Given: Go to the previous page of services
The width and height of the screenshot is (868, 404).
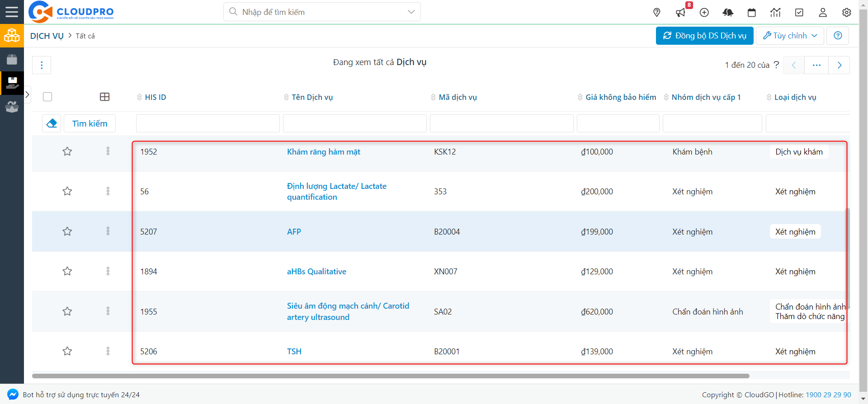Looking at the screenshot, I should pos(794,65).
